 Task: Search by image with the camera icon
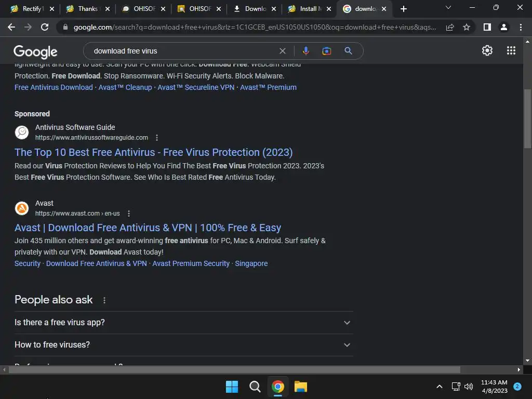click(326, 51)
